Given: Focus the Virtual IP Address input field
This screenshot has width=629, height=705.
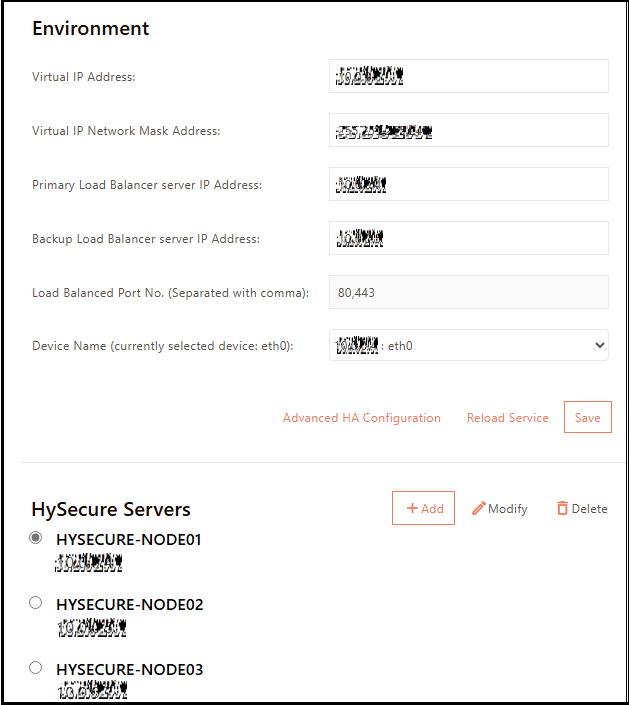Looking at the screenshot, I should 468,76.
